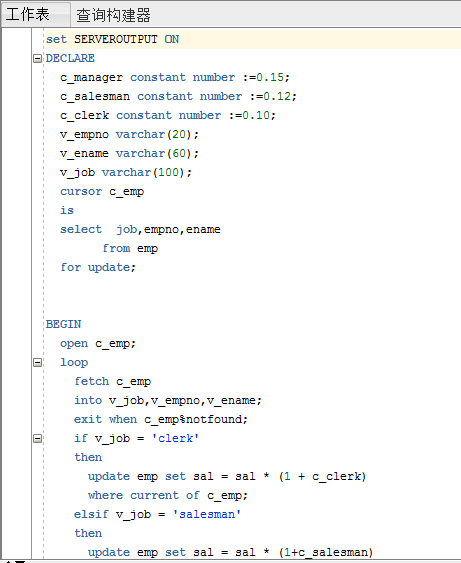Click the exit when c_emp%notfound line
Viewport: 461px width, 563px height.
click(x=161, y=419)
